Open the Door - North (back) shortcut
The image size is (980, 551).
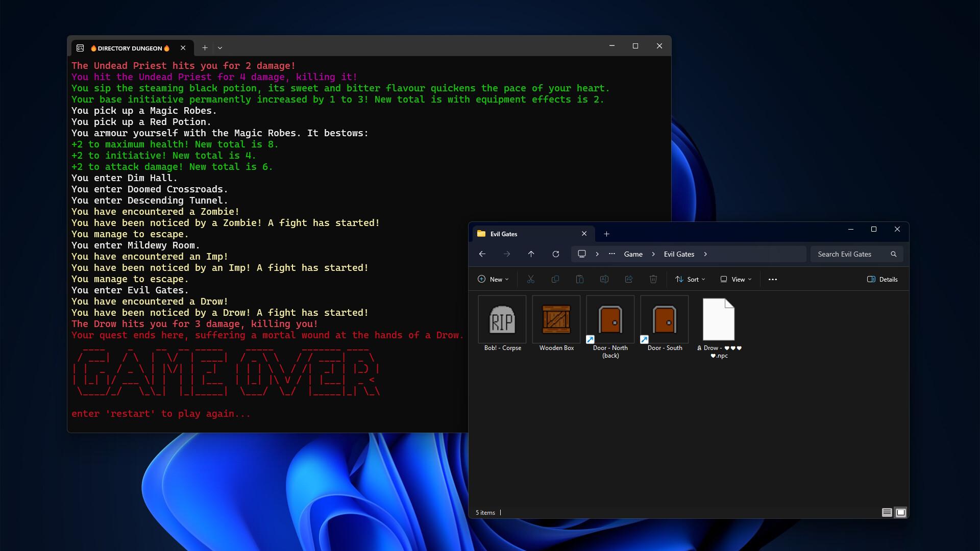[x=610, y=320]
